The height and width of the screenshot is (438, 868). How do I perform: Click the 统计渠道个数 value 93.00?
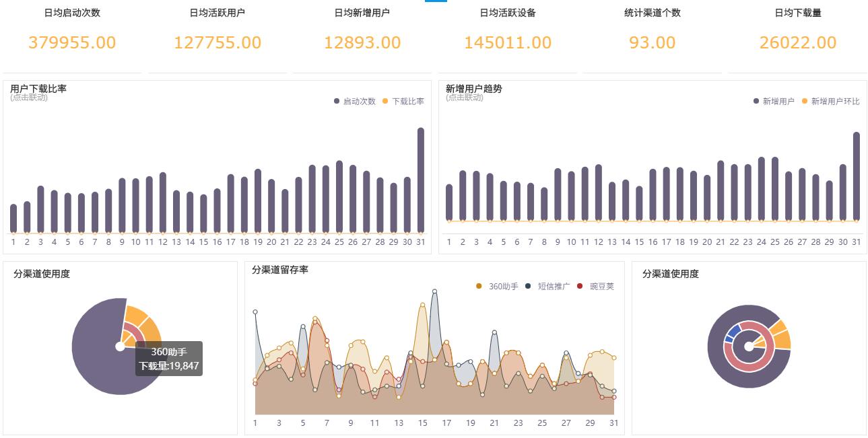(652, 42)
